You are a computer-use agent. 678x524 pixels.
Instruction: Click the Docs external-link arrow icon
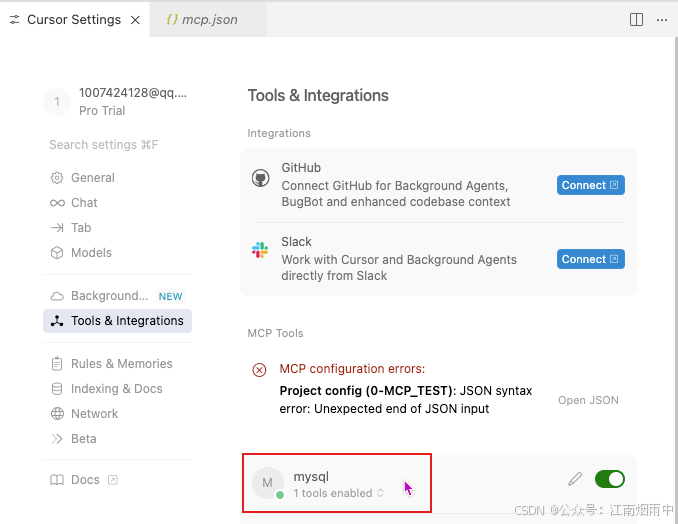pyautogui.click(x=112, y=480)
